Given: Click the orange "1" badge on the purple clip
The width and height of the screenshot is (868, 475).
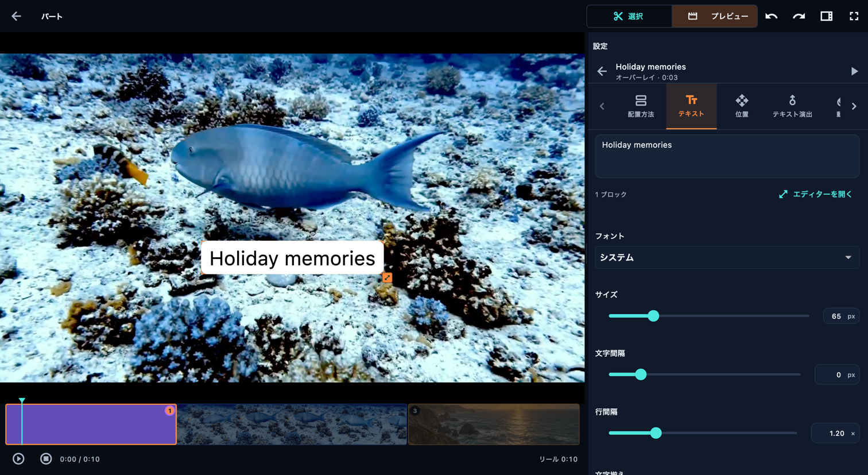Looking at the screenshot, I should coord(169,411).
